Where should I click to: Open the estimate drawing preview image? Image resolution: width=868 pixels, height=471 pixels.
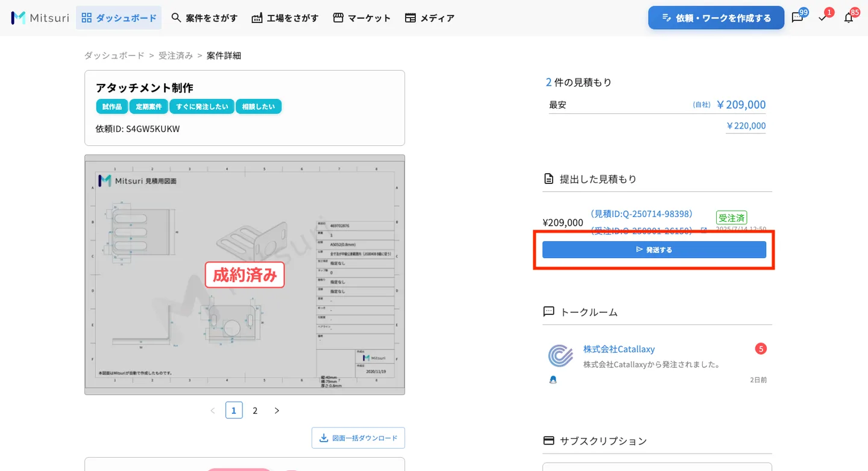point(245,275)
